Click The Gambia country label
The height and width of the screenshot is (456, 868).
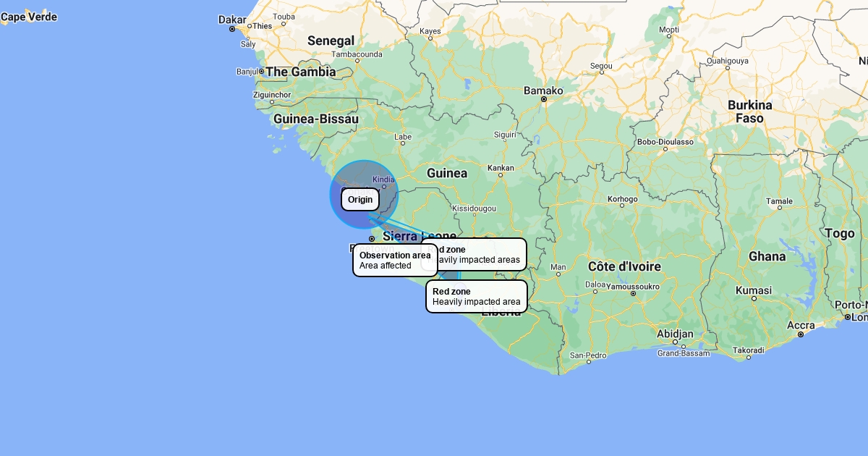coord(301,72)
